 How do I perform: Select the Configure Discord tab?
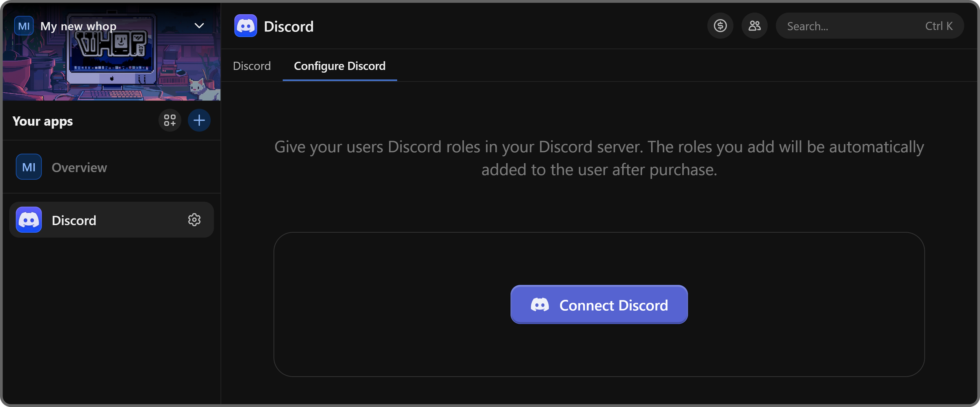(339, 66)
